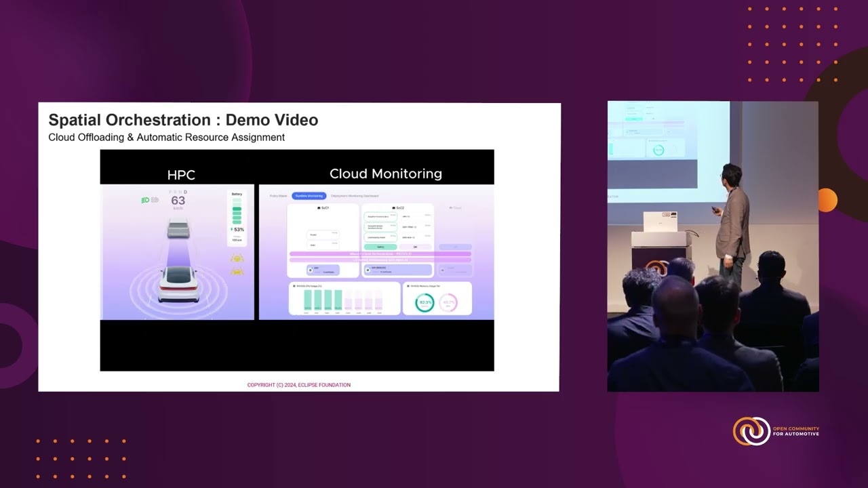Click the 63 km/h speed readout
This screenshot has height=488, width=868.
(178, 202)
